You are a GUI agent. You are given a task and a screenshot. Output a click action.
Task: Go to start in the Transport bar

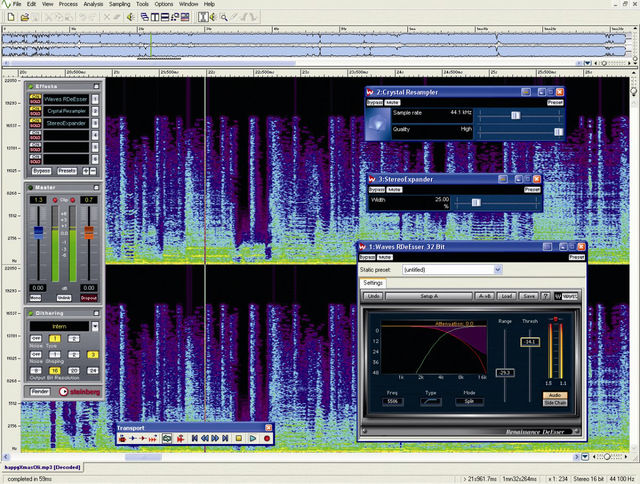(195, 439)
